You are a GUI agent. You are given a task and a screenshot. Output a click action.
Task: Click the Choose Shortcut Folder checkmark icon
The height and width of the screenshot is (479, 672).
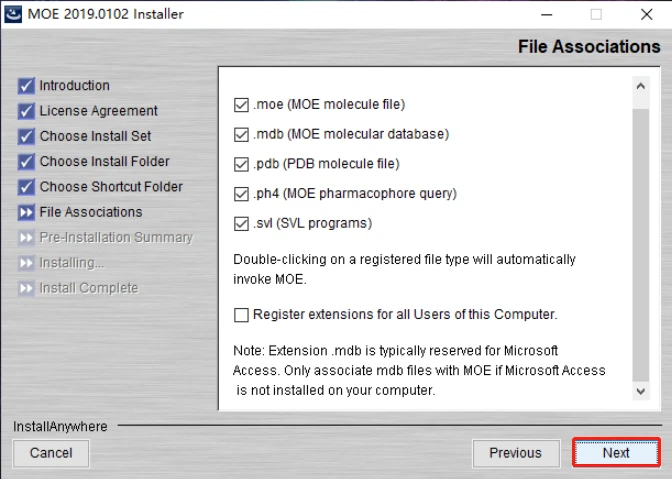click(26, 187)
